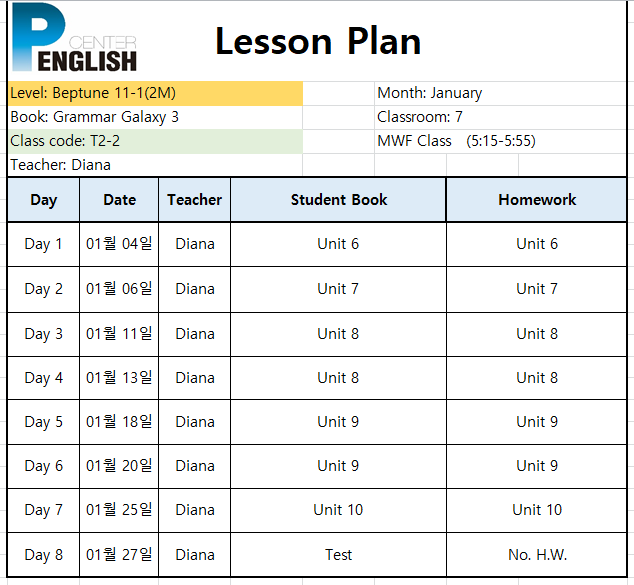634x585 pixels.
Task: Click the green Class code T2-2 cell
Action: coord(155,141)
